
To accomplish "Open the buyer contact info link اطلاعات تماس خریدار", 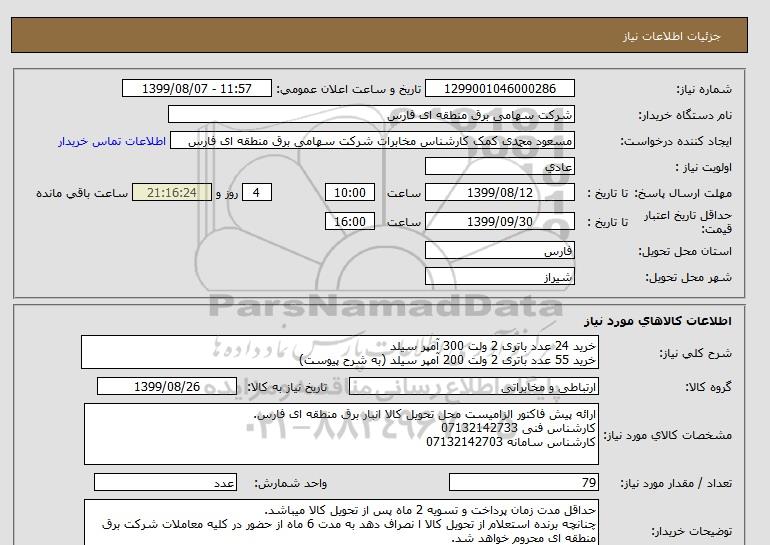I will tap(112, 141).
